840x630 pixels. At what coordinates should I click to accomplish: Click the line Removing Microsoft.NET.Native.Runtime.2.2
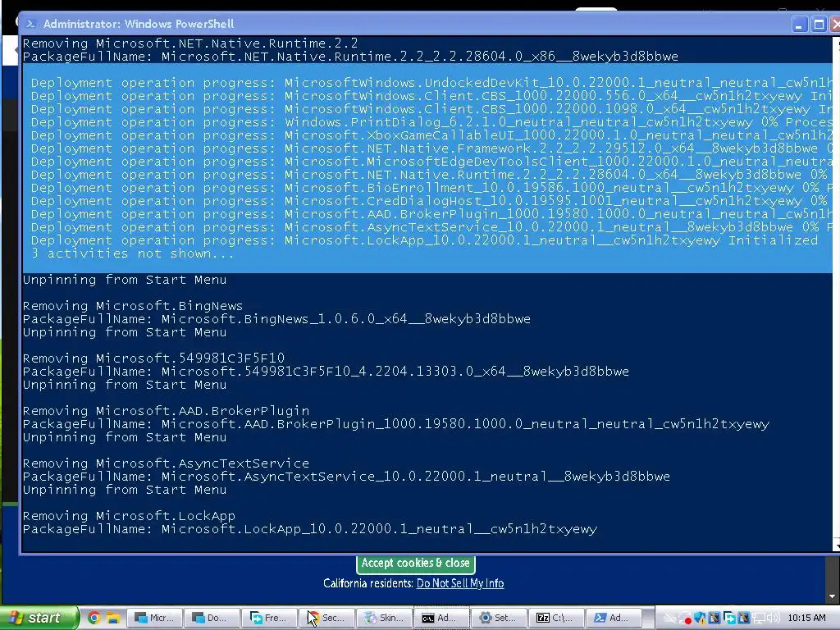(190, 43)
